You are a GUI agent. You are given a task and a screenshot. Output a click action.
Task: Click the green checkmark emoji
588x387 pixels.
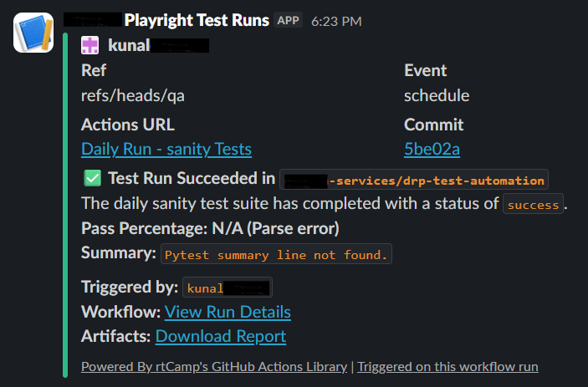point(92,178)
